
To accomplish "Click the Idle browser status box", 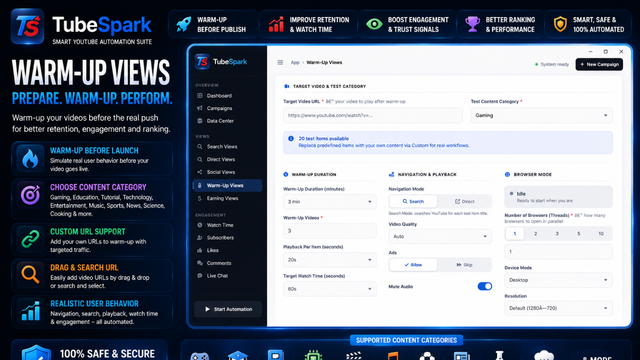I will (x=558, y=197).
